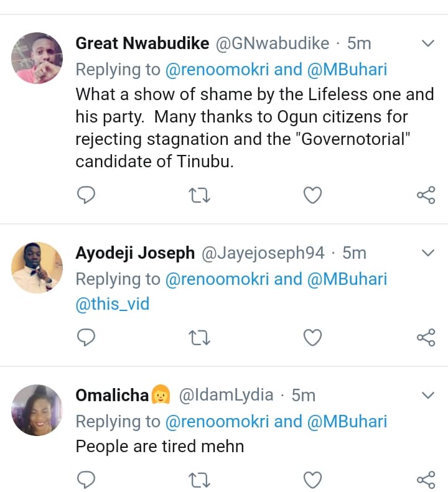Retweet Great Nwabudike's tweet
This screenshot has width=448, height=492.
point(199,195)
